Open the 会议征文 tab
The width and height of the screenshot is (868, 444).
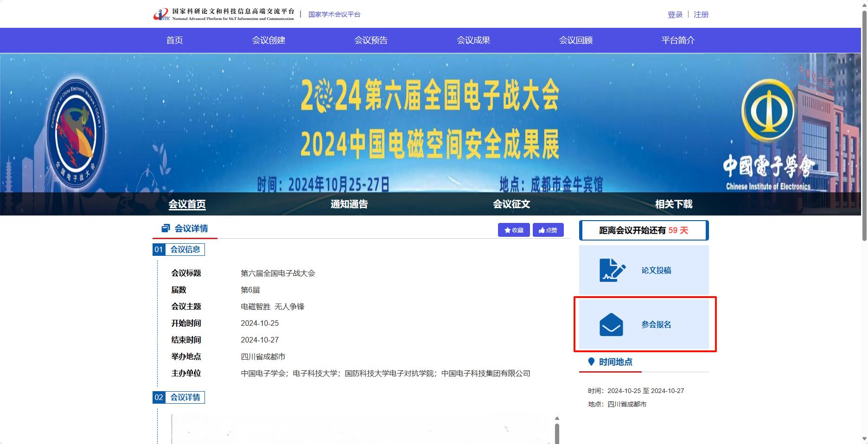(511, 204)
